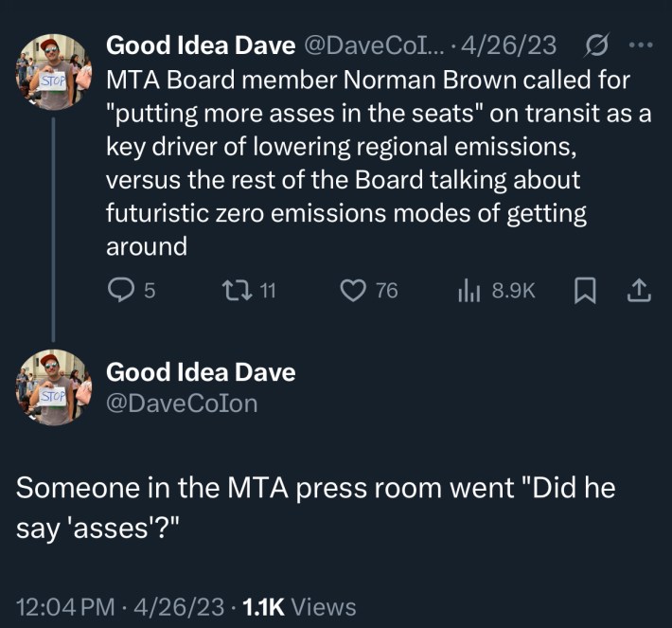The image size is (672, 628).
Task: Share the first tweet via the upload-arrow icon
Action: point(639,293)
